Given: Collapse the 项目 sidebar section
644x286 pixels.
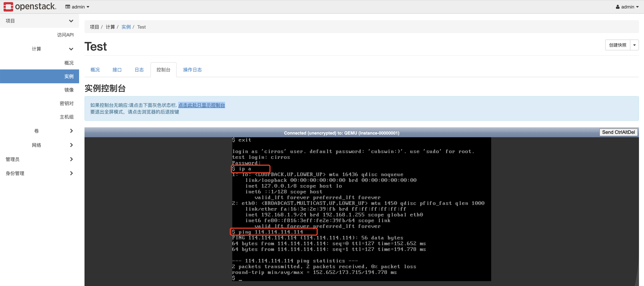Looking at the screenshot, I should pyautogui.click(x=71, y=21).
